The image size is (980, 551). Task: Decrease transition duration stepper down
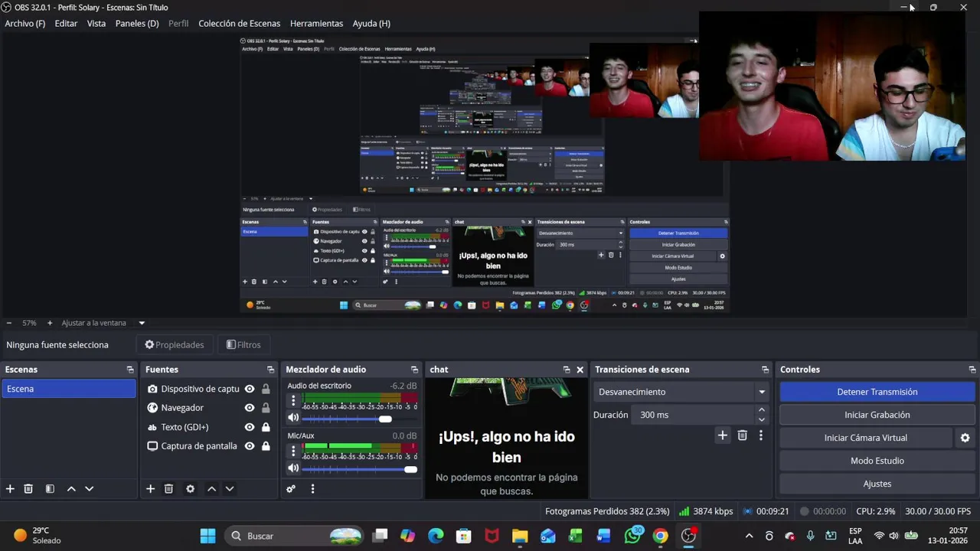761,419
